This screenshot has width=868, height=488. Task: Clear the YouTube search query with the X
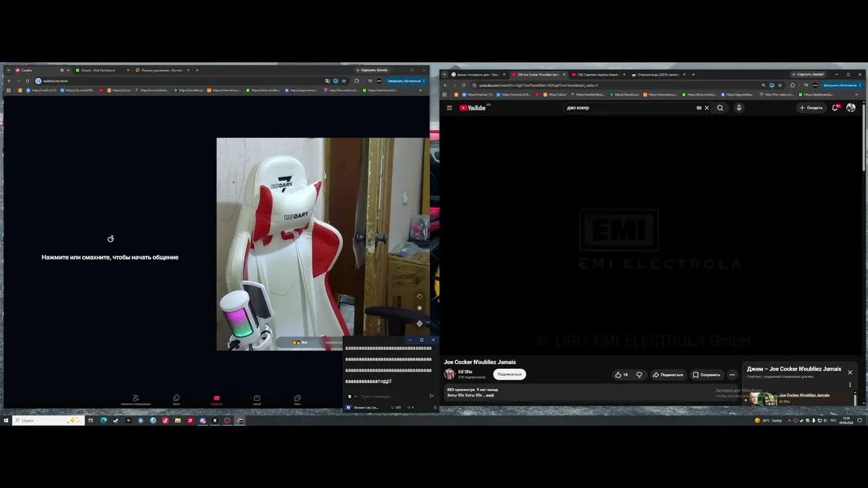coord(707,108)
